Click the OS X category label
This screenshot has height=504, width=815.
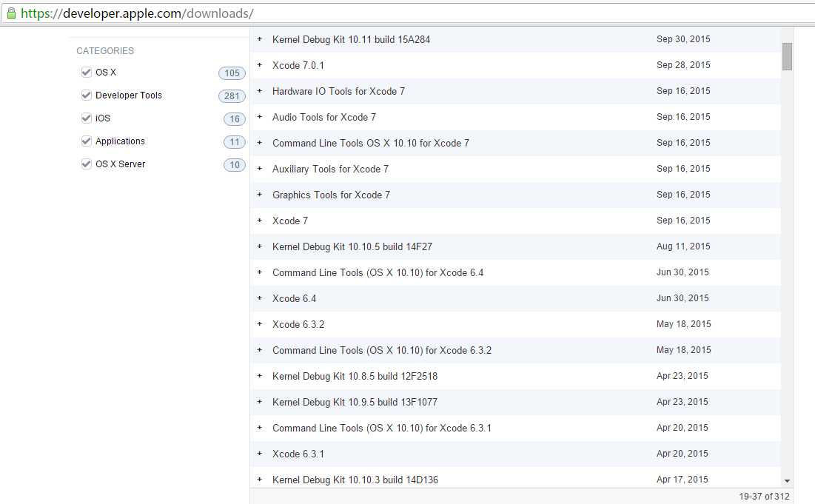point(106,73)
